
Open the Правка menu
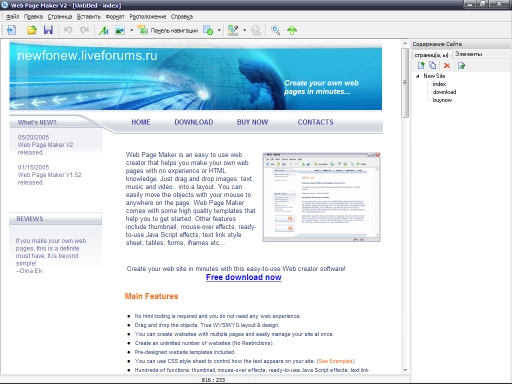[33, 16]
